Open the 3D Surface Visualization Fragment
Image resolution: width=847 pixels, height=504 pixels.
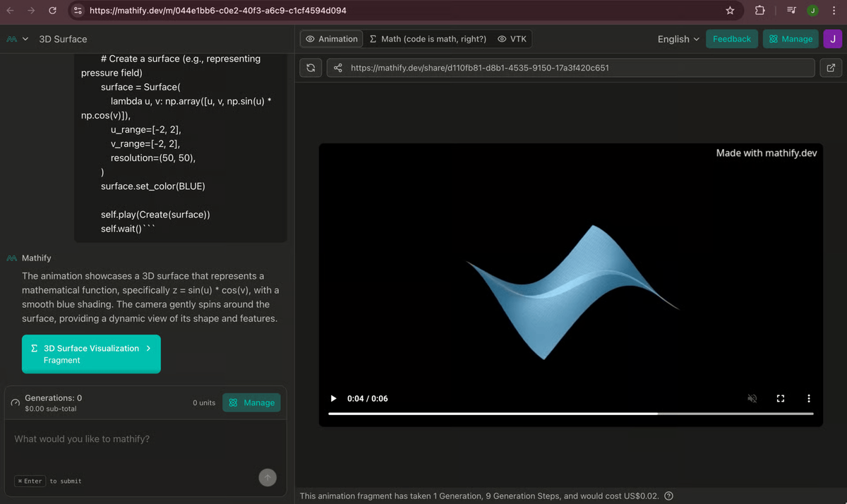click(x=91, y=354)
